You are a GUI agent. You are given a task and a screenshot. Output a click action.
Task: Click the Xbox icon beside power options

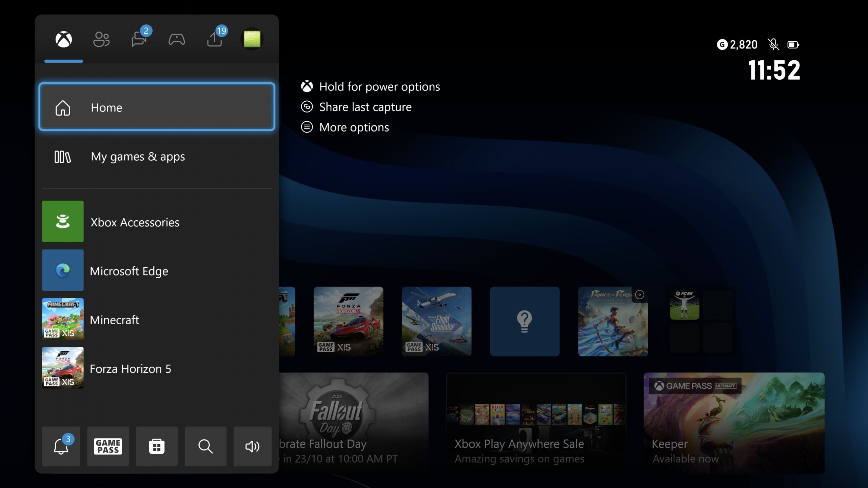(x=307, y=86)
